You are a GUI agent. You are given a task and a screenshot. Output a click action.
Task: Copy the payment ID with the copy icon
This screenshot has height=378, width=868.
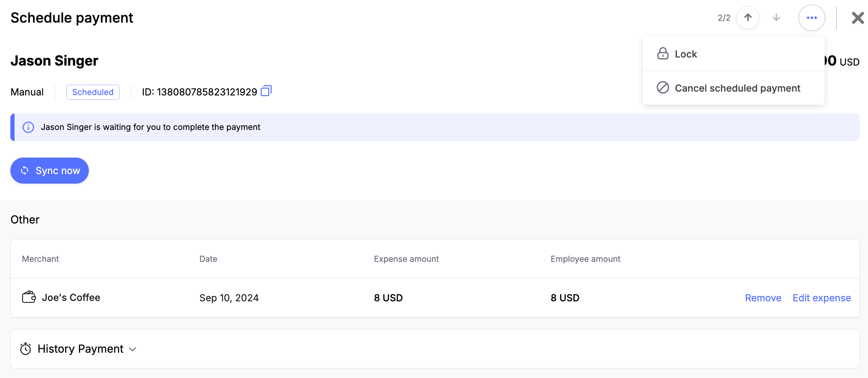(266, 91)
